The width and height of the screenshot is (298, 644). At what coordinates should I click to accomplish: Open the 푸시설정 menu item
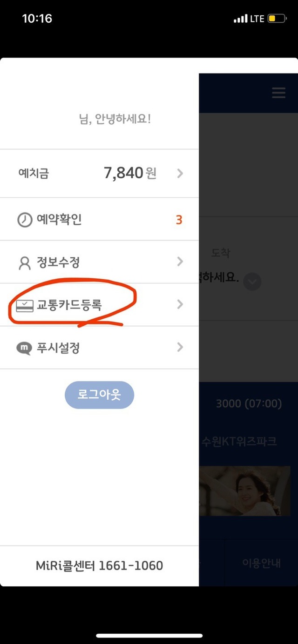pyautogui.click(x=99, y=348)
